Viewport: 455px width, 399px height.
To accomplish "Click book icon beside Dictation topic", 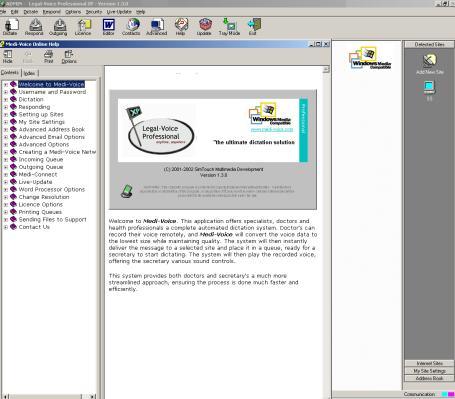I will [x=13, y=99].
